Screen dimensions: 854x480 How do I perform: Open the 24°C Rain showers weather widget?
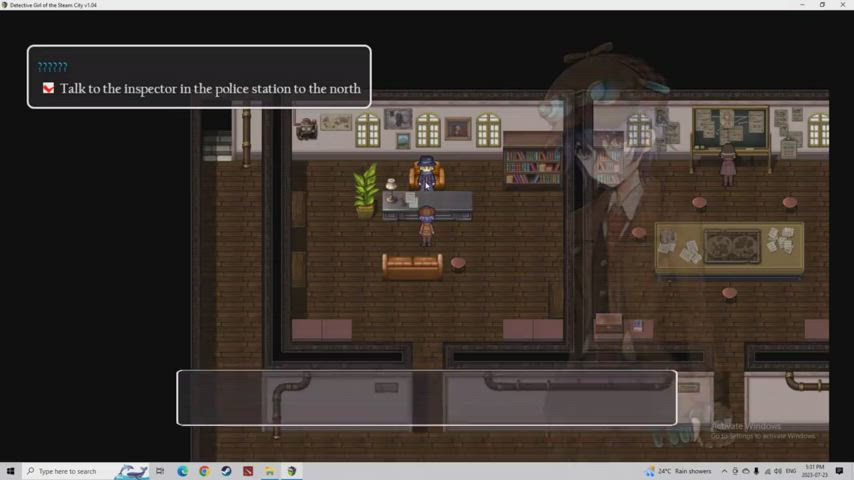click(678, 471)
